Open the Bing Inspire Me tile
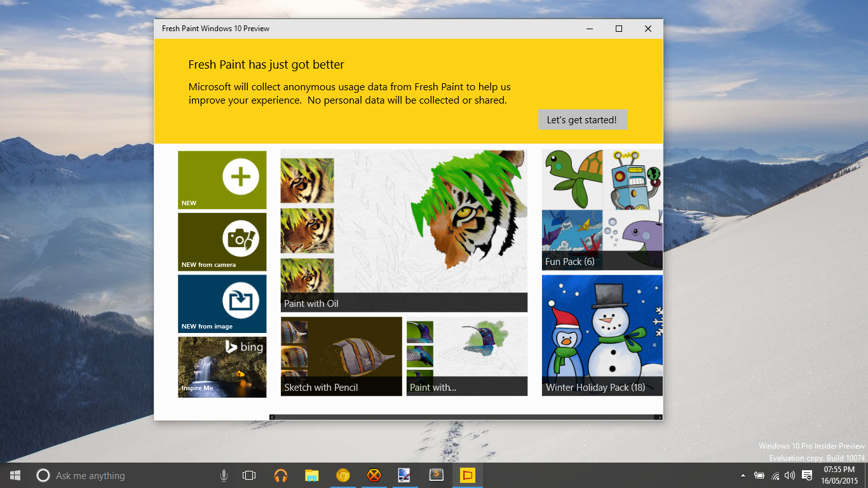This screenshot has width=868, height=488. [222, 367]
